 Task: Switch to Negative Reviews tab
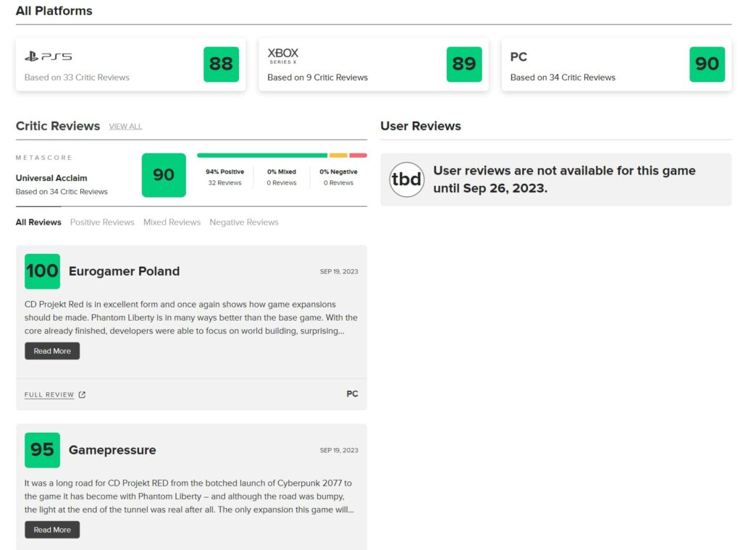pyautogui.click(x=244, y=222)
